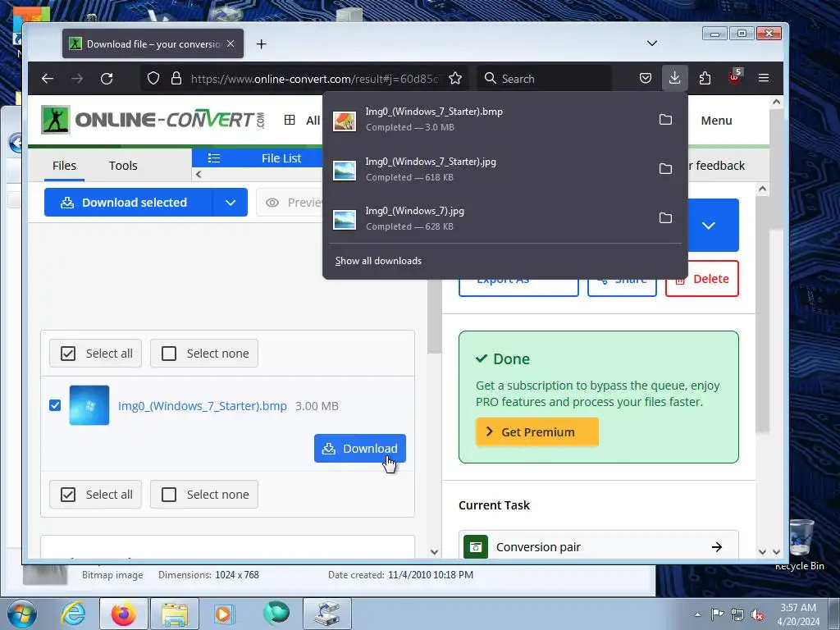Expand the Download selected dropdown arrow
The image size is (840, 630).
pyautogui.click(x=231, y=203)
